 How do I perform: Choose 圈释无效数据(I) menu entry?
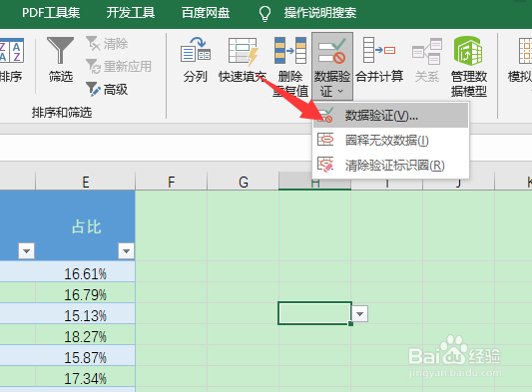coord(391,140)
